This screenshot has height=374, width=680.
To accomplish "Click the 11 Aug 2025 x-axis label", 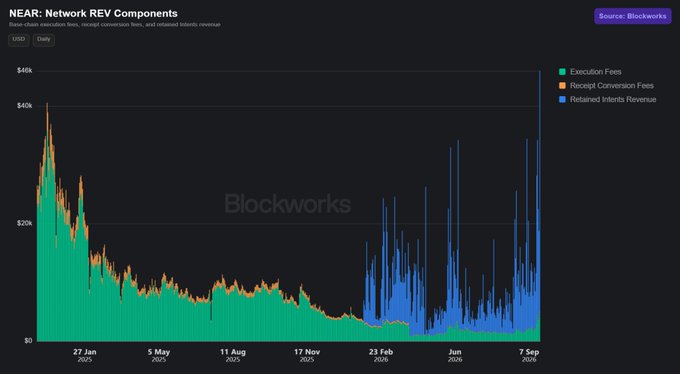I will (233, 355).
